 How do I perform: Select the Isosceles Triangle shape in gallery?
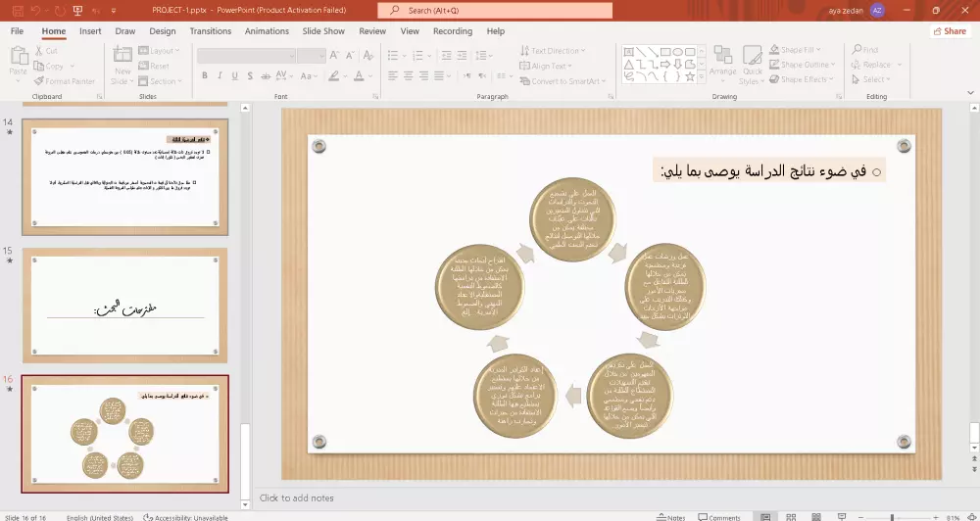[x=628, y=65]
